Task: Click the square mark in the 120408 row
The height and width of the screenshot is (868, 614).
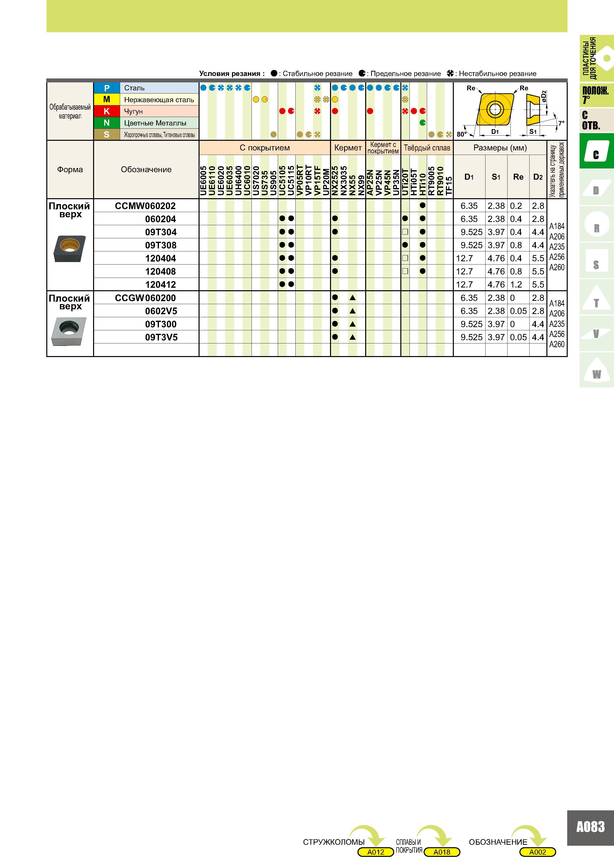Action: coord(405,271)
